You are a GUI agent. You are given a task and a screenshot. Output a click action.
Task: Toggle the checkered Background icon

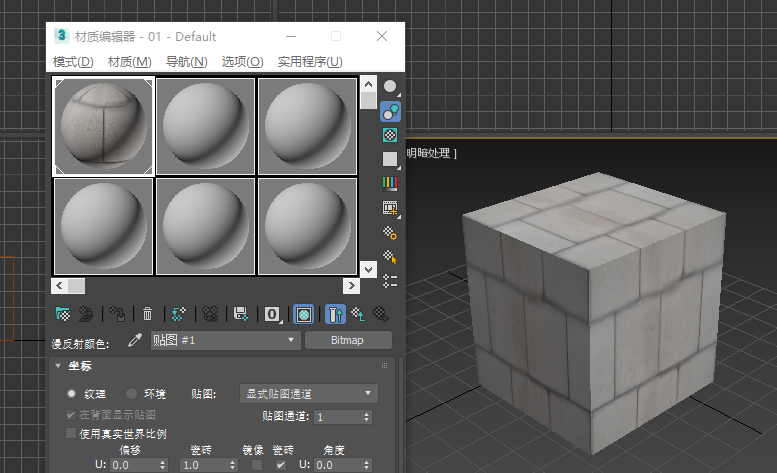(390, 135)
